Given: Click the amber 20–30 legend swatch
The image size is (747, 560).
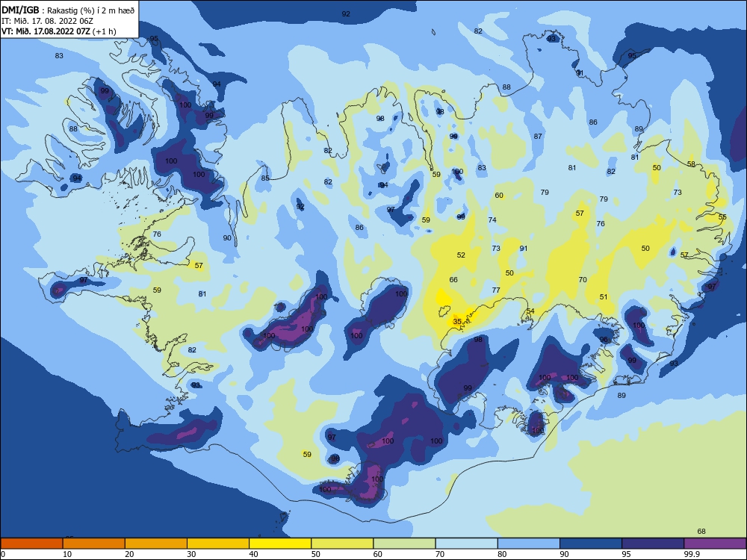Looking at the screenshot, I should (x=156, y=544).
